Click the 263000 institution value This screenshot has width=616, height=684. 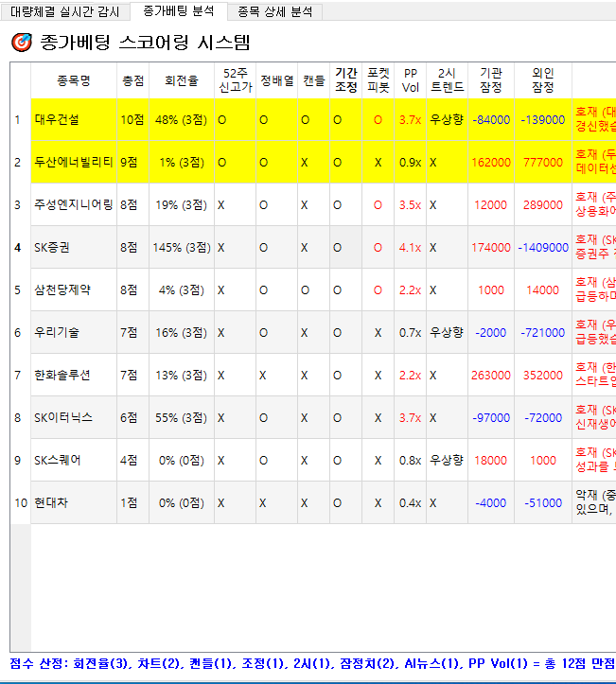491,376
